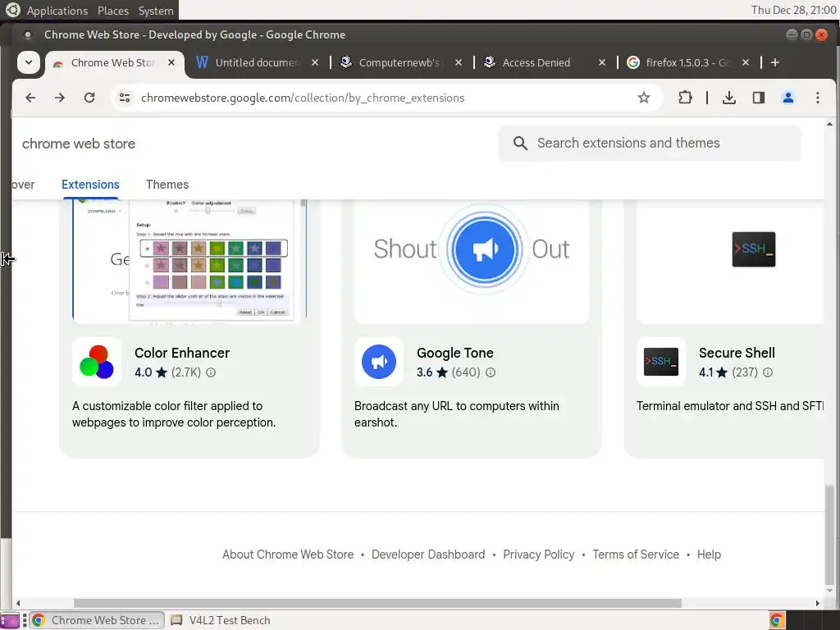840x630 pixels.
Task: Open the Themes section tab
Action: 167,185
